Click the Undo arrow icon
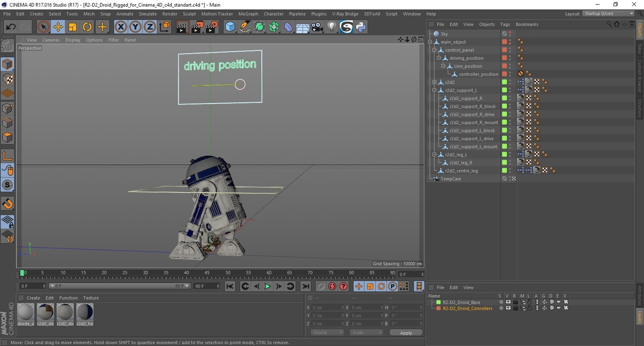The width and height of the screenshot is (644, 346). coord(11,27)
